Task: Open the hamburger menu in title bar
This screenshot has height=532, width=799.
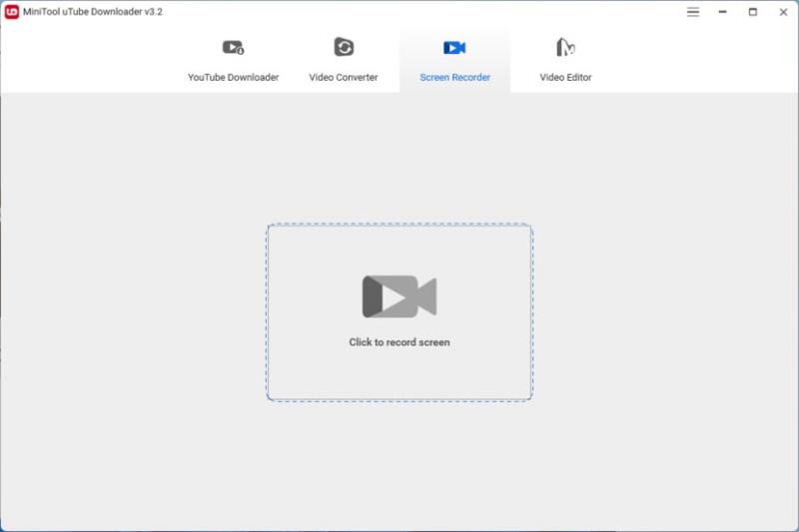Action: (693, 12)
